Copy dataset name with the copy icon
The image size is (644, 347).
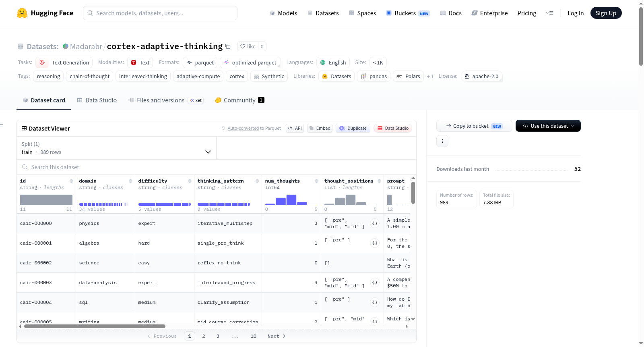click(228, 46)
